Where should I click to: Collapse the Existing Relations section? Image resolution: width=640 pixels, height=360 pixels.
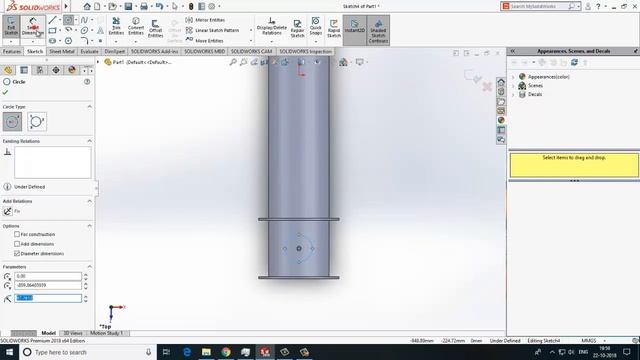coord(89,141)
